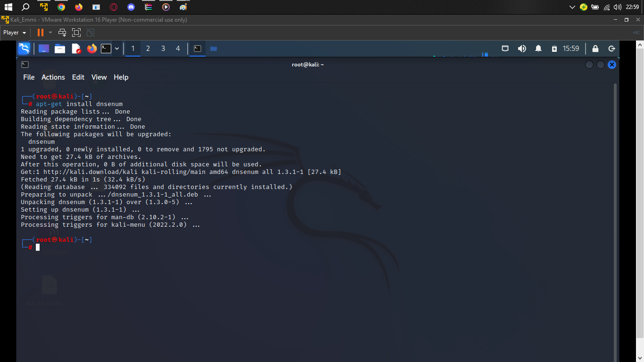Lock the Kali screen with padlock icon
The image size is (644, 362).
point(595,49)
